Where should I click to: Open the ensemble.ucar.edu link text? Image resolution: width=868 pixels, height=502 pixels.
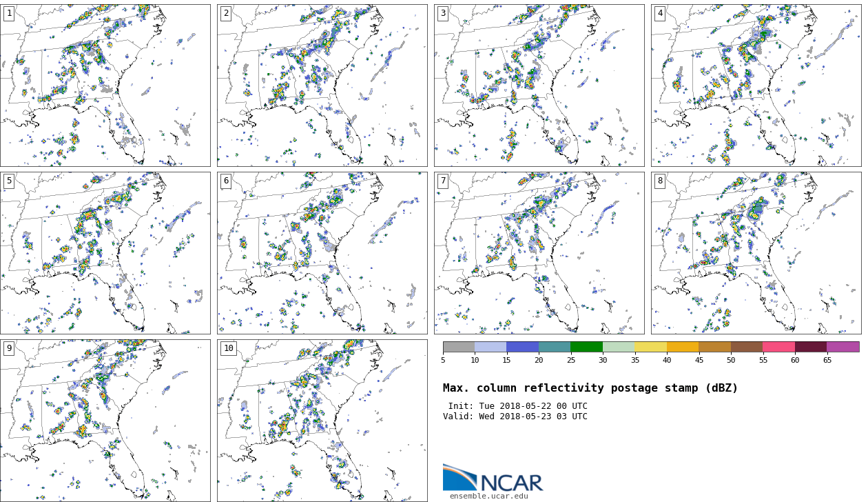tap(489, 496)
